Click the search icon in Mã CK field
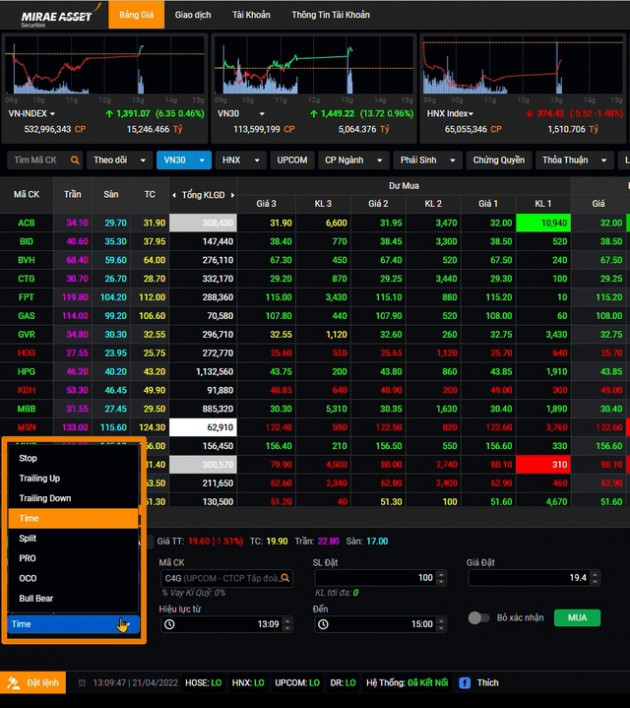Image resolution: width=630 pixels, height=708 pixels. point(285,578)
